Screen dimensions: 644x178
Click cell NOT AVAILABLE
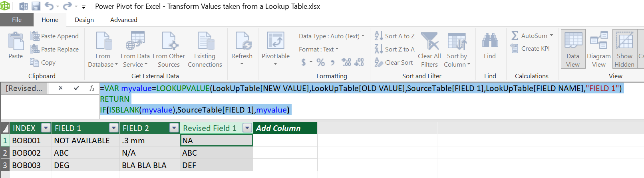pos(85,140)
